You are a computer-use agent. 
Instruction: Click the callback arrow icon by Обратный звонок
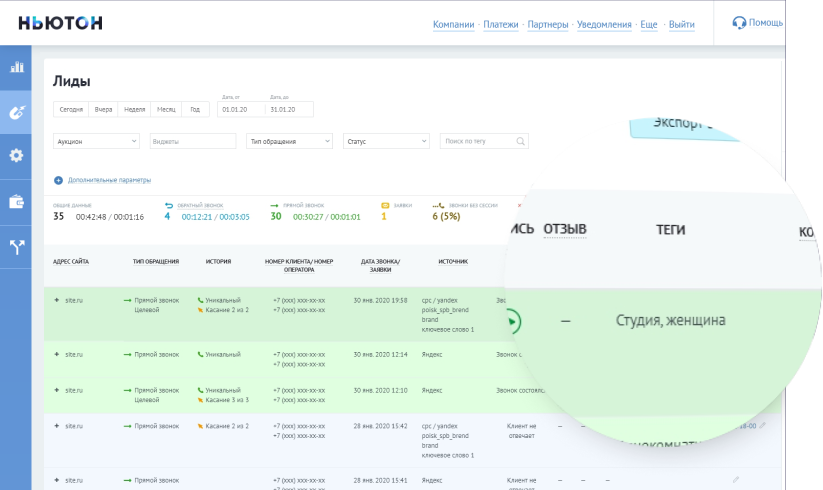pos(168,206)
